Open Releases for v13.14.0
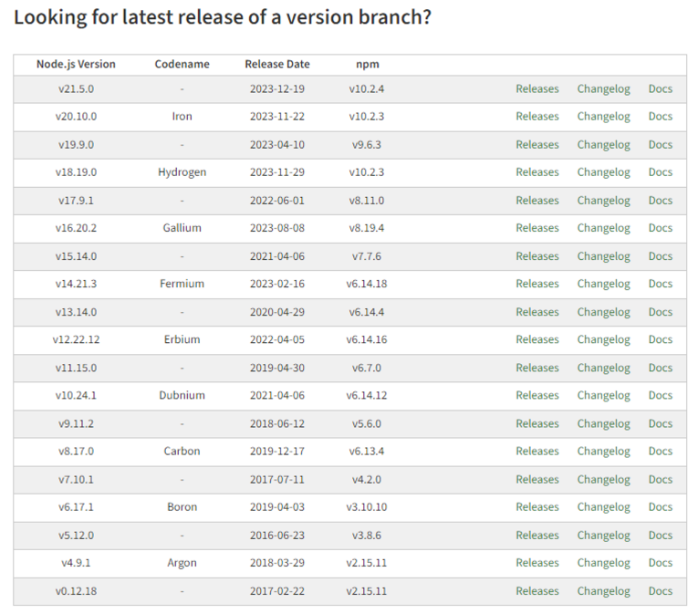The width and height of the screenshot is (697, 612). click(537, 312)
